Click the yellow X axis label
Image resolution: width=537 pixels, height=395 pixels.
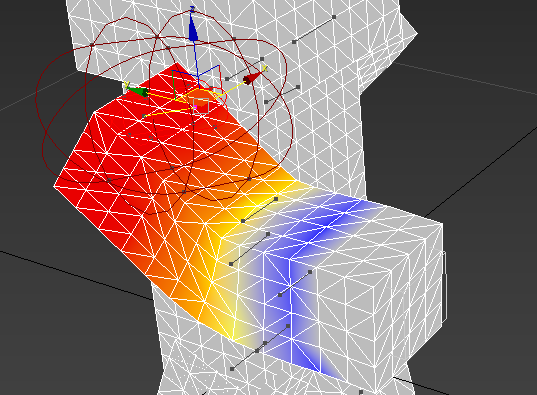264,68
